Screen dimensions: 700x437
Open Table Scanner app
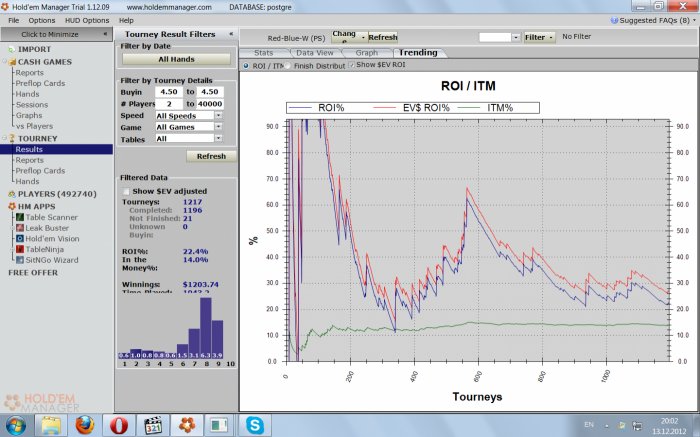tap(52, 216)
